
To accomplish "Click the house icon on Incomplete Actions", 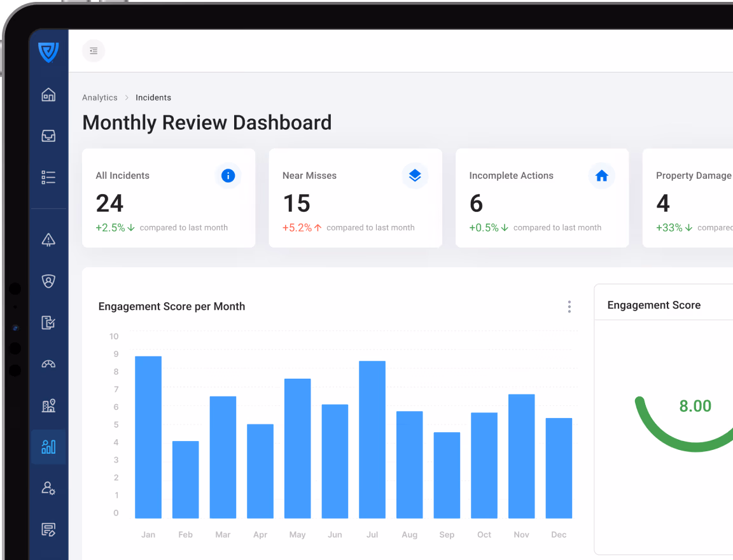I will click(602, 176).
